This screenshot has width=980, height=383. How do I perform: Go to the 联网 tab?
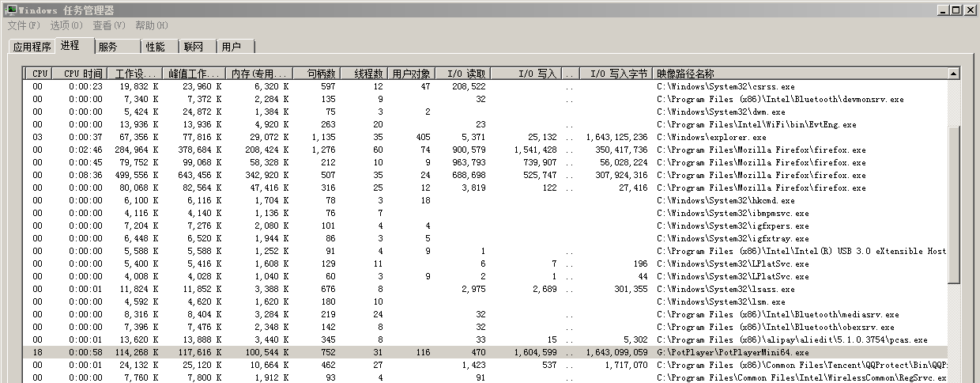pos(197,47)
